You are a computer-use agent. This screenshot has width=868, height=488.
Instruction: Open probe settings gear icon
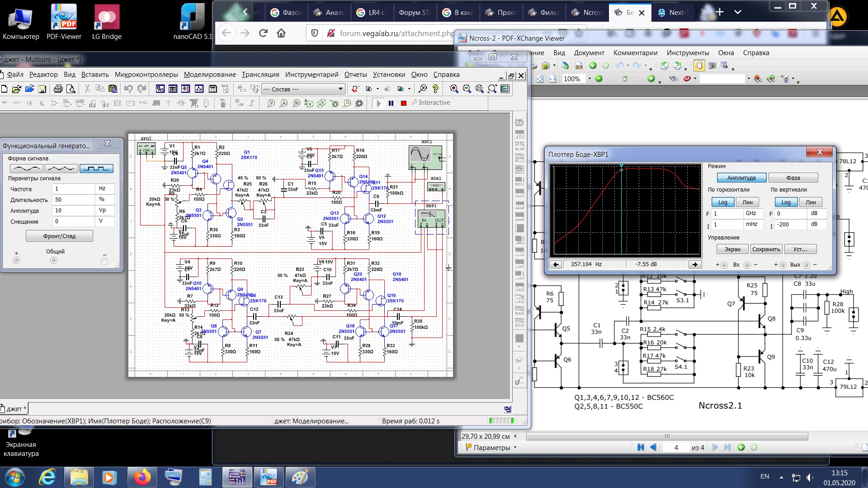359,103
